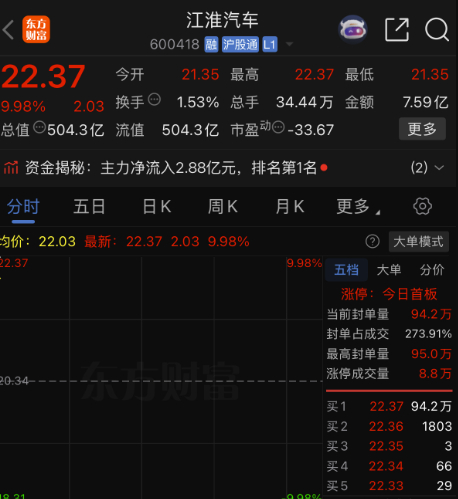The image size is (458, 499).
Task: Switch to the 月K chart tab
Action: (290, 207)
